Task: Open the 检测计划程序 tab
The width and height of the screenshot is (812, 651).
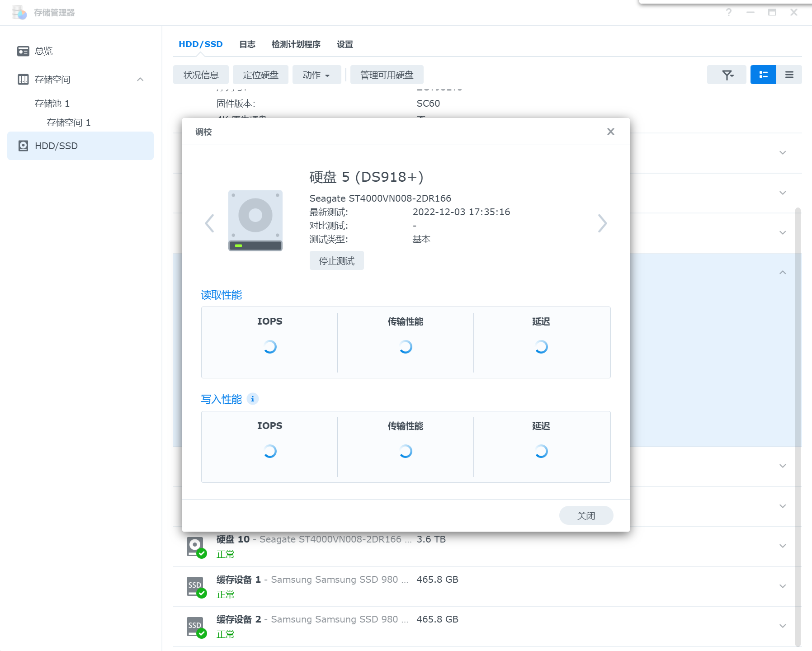Action: click(296, 44)
